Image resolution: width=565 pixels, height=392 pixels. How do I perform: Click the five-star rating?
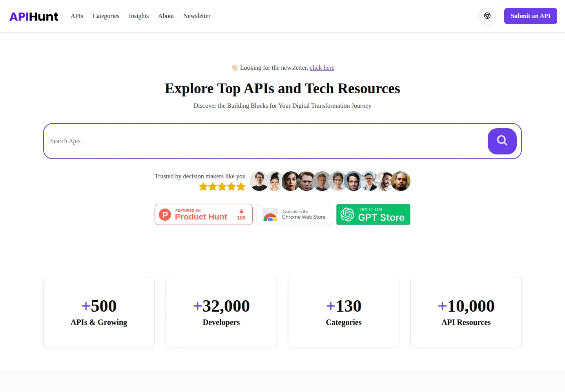222,187
